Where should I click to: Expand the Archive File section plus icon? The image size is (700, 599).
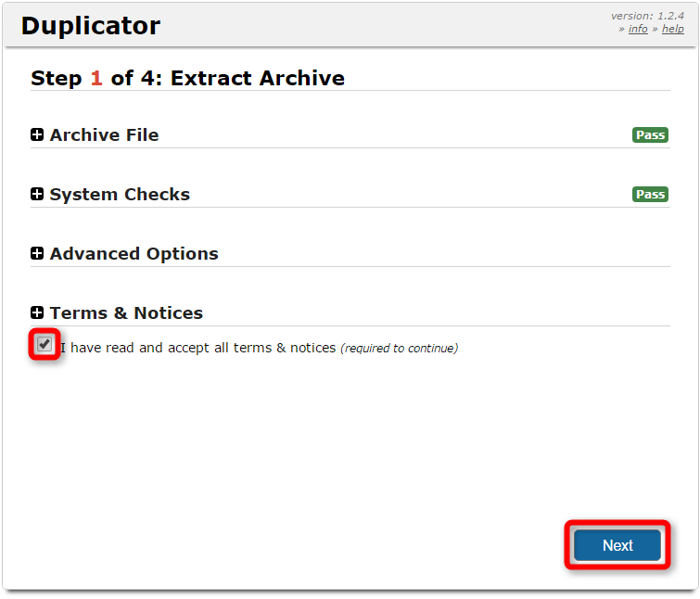point(37,134)
